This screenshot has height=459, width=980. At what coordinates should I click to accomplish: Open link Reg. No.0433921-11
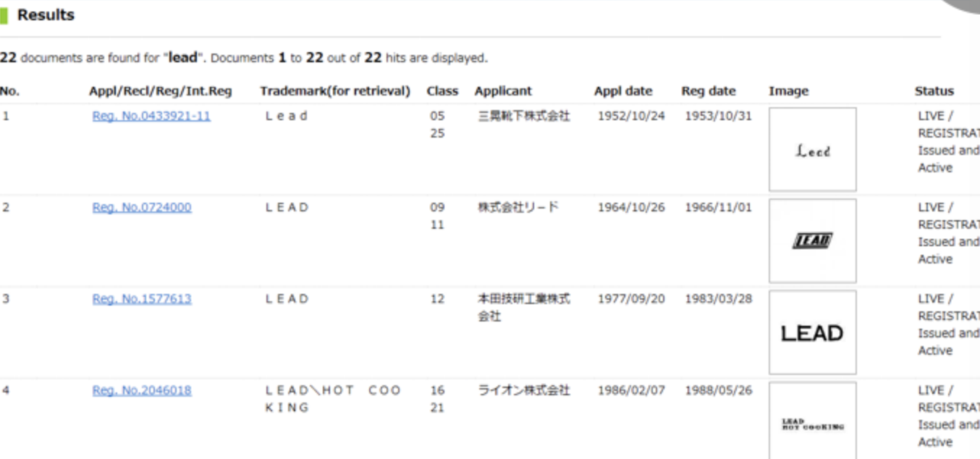151,116
